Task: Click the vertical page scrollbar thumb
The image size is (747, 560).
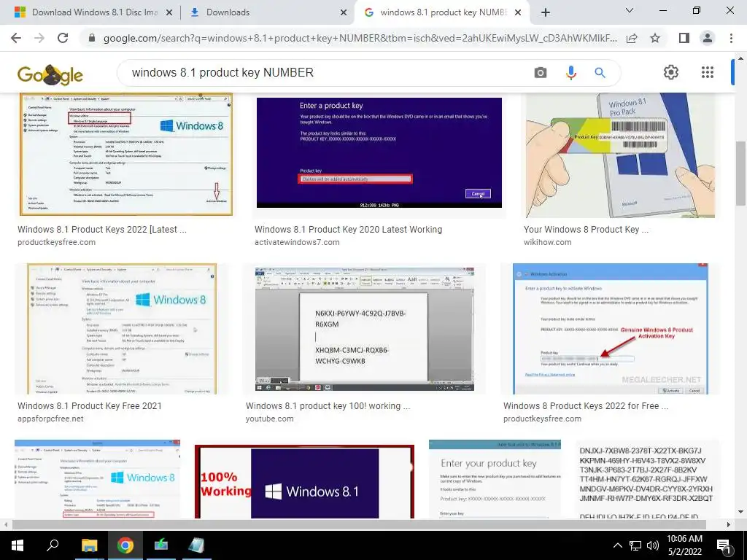Action: pos(740,174)
